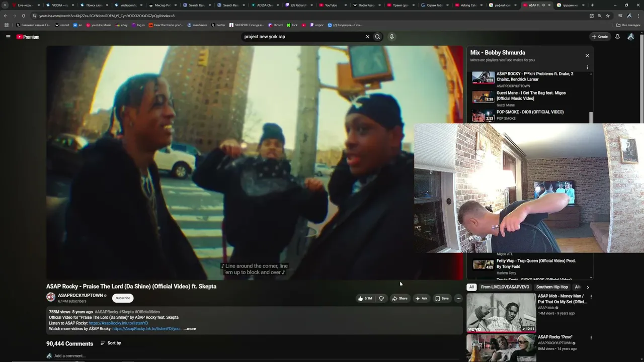Go back in the browser
This screenshot has height=362, width=644.
pyautogui.click(x=6, y=16)
